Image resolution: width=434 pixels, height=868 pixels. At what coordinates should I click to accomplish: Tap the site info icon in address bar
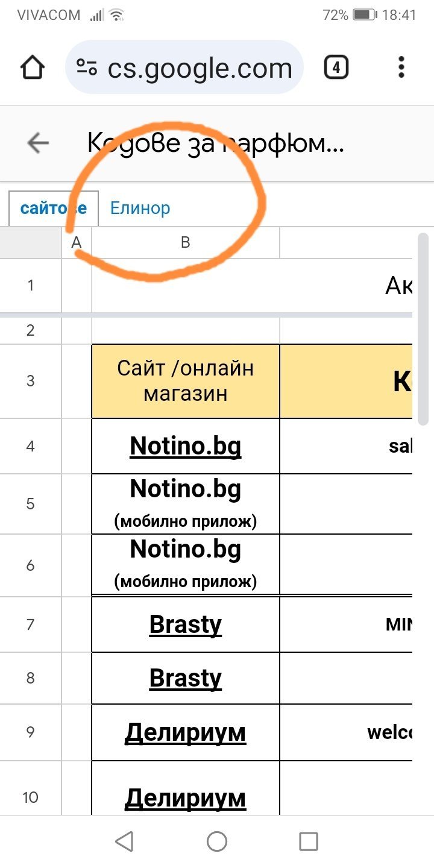coord(87,68)
